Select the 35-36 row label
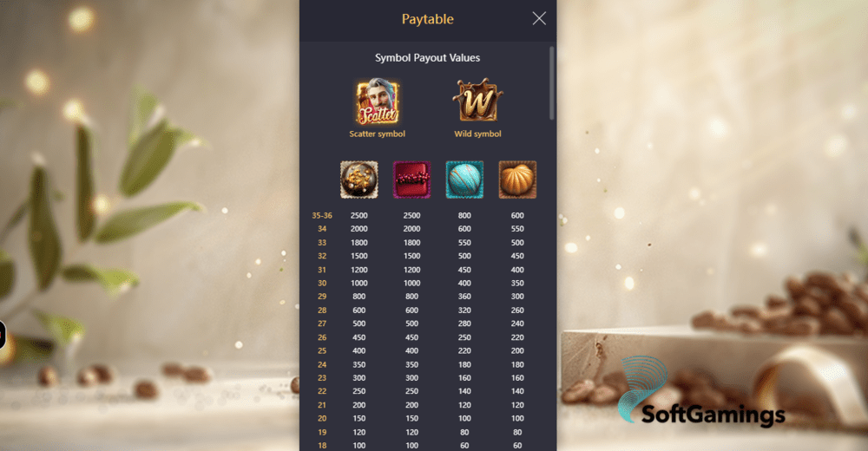Screen dimensions: 868x451 (322, 215)
